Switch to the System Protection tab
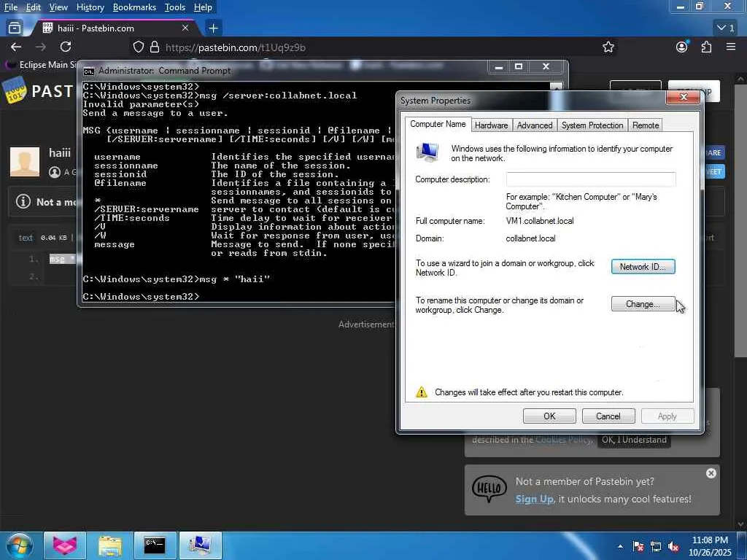 [592, 125]
